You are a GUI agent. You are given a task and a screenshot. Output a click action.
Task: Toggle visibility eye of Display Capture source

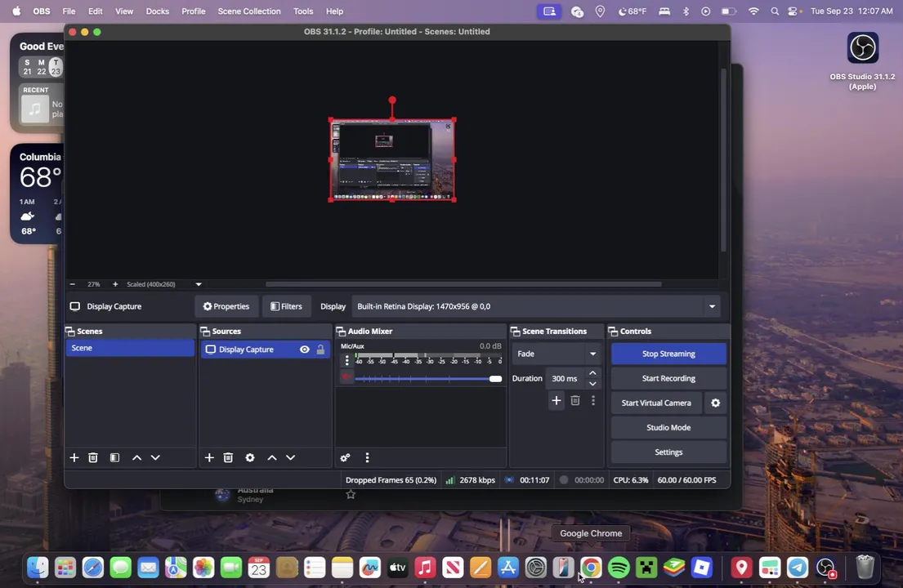304,350
